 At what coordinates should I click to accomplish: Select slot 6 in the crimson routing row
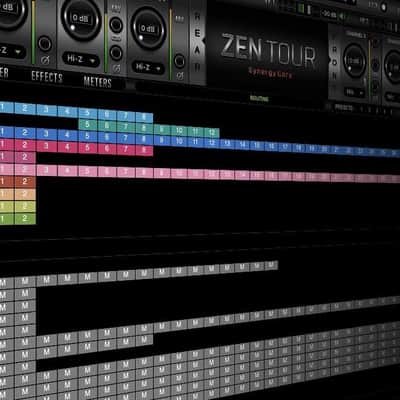107,148
